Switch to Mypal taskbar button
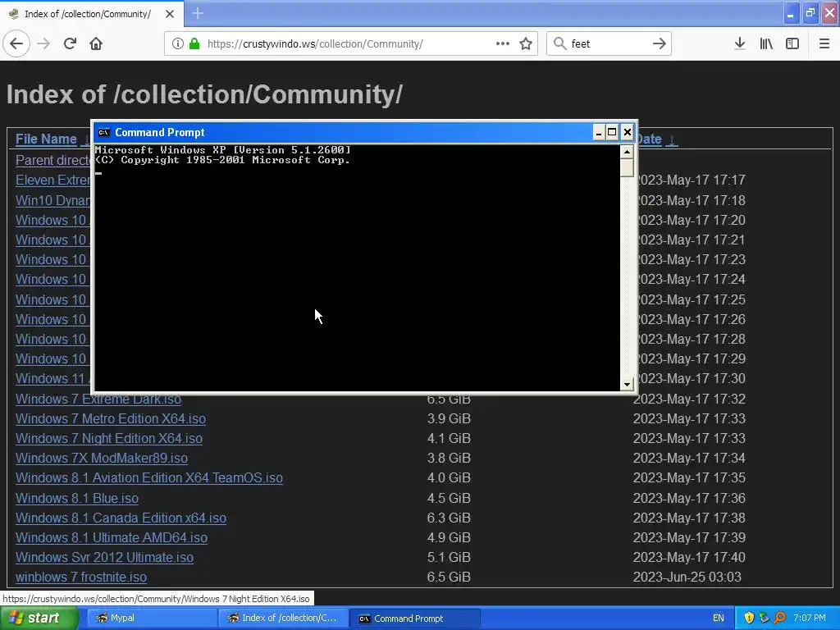 tap(151, 618)
